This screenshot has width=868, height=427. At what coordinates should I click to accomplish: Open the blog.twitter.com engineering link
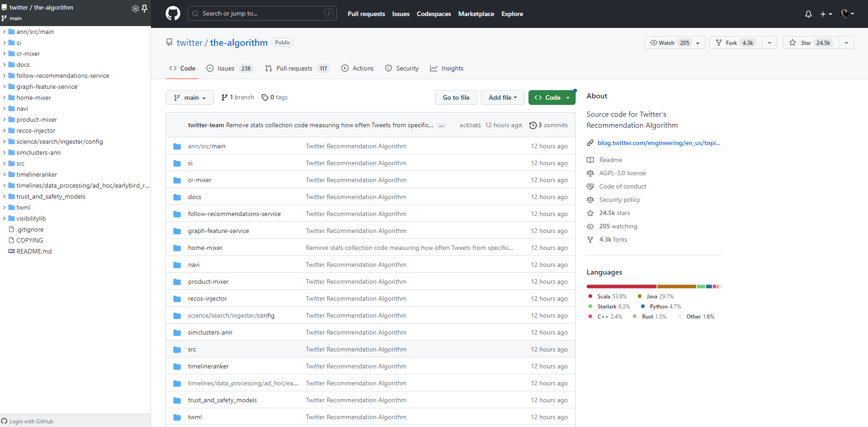click(x=659, y=143)
